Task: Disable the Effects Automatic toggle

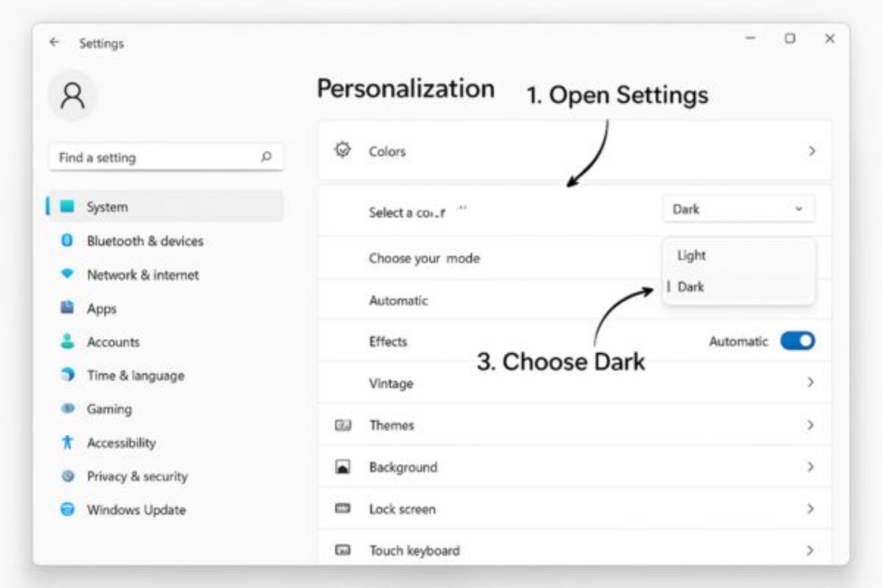Action: point(798,341)
